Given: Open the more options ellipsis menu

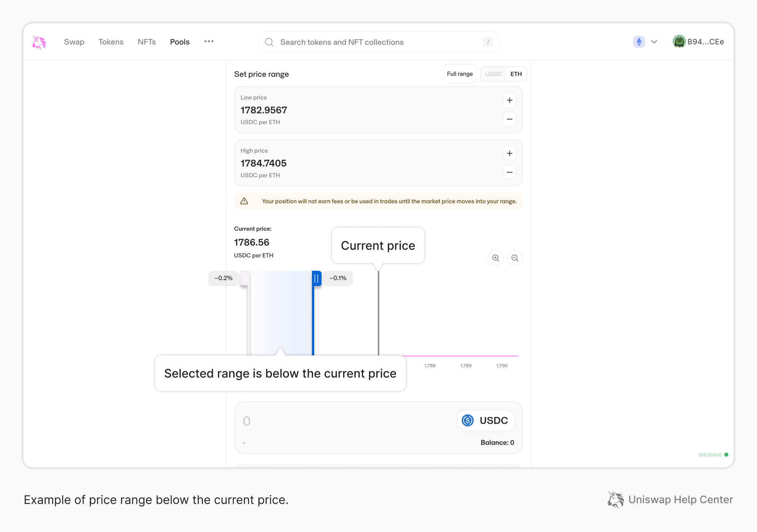Looking at the screenshot, I should (x=209, y=42).
